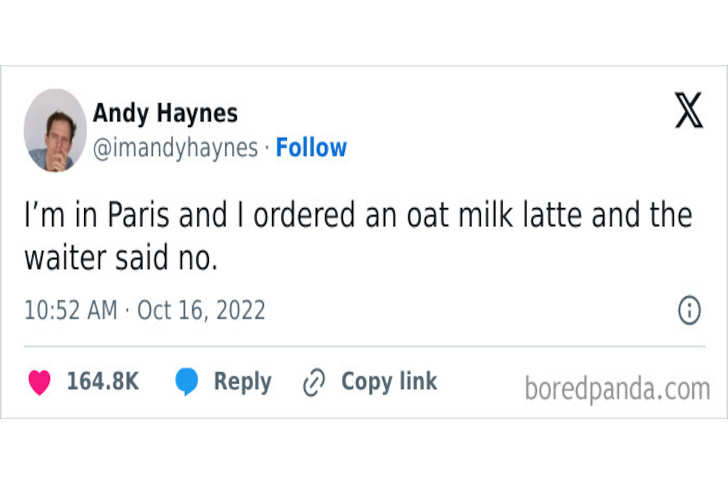Viewport: 728px width, 485px height.
Task: Open the @imandyhaynes handle link
Action: (176, 148)
